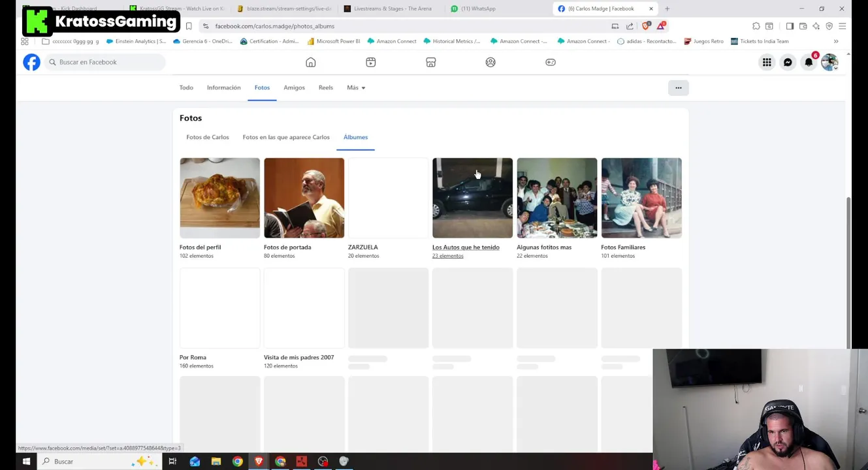The width and height of the screenshot is (868, 470).
Task: Open Task View on the taskbar
Action: [x=172, y=462]
